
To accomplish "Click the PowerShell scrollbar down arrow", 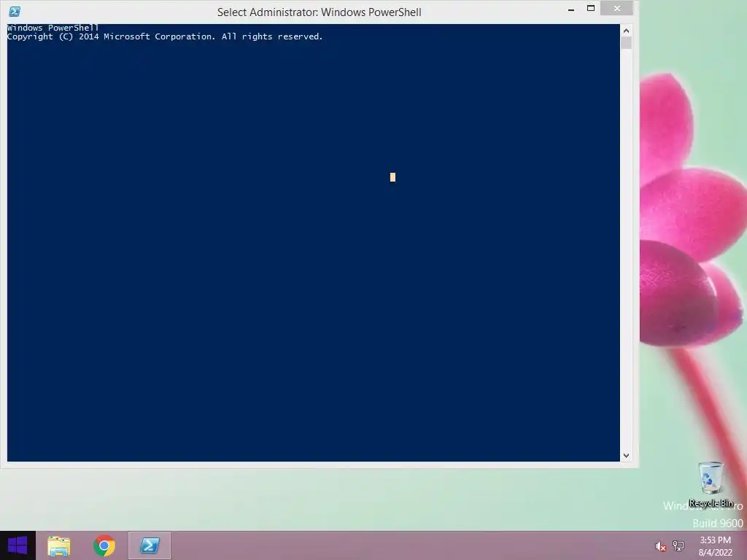I will pos(627,456).
